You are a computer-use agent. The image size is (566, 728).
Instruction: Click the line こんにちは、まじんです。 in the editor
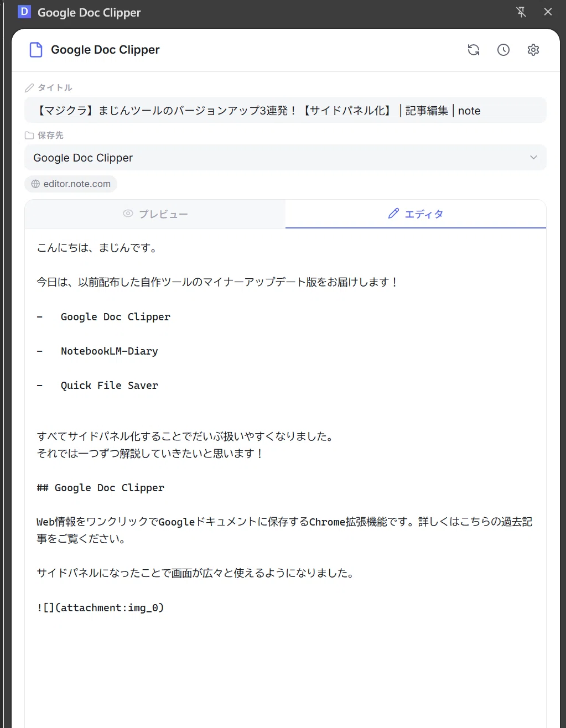98,248
